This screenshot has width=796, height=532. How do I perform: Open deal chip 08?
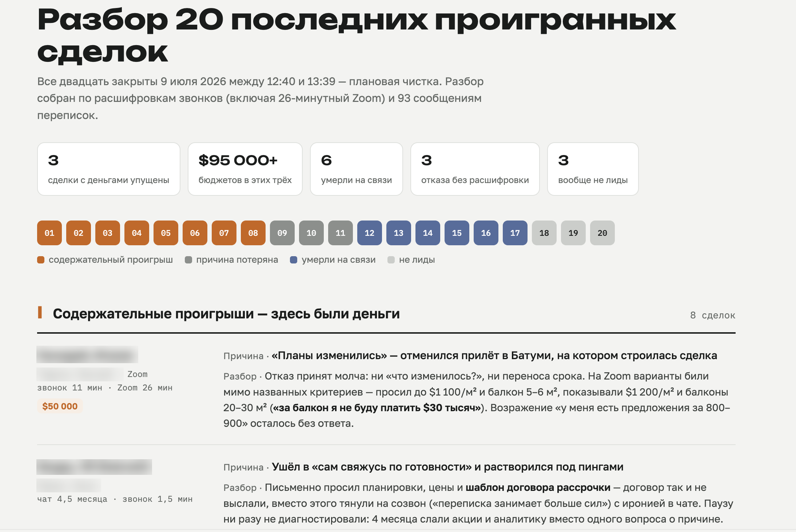tap(253, 233)
